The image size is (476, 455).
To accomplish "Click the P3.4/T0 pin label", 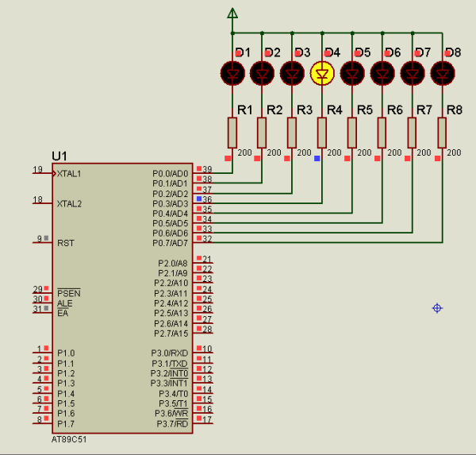I will [173, 394].
